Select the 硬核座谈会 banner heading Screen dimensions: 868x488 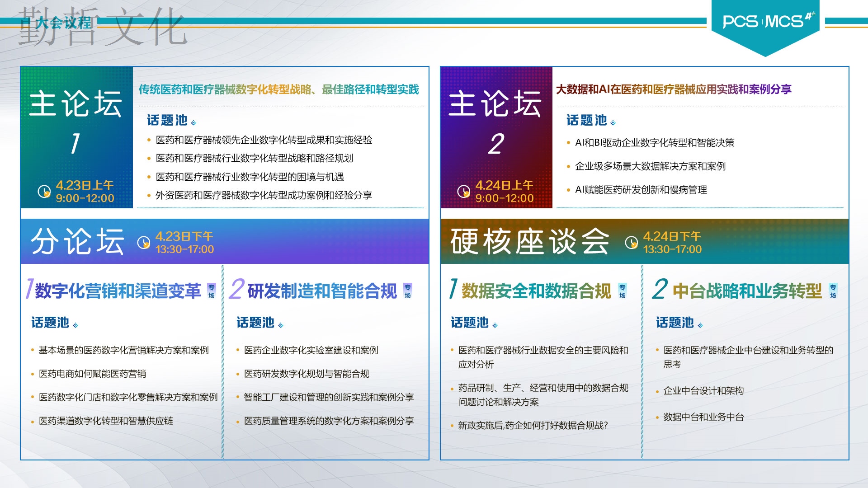530,241
